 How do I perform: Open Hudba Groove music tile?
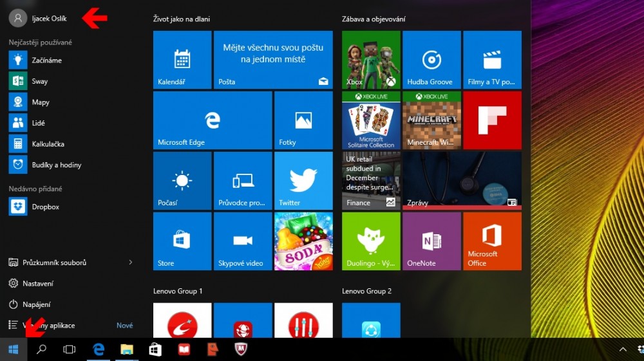pyautogui.click(x=431, y=60)
